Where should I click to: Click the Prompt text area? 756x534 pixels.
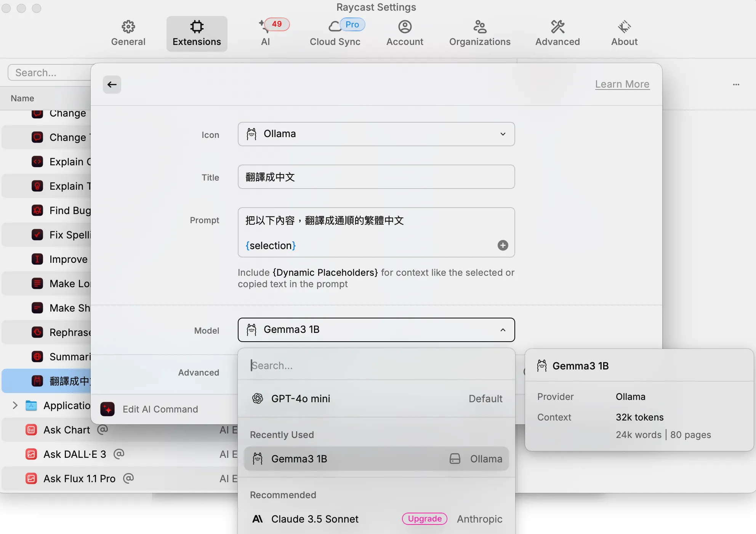tap(376, 232)
